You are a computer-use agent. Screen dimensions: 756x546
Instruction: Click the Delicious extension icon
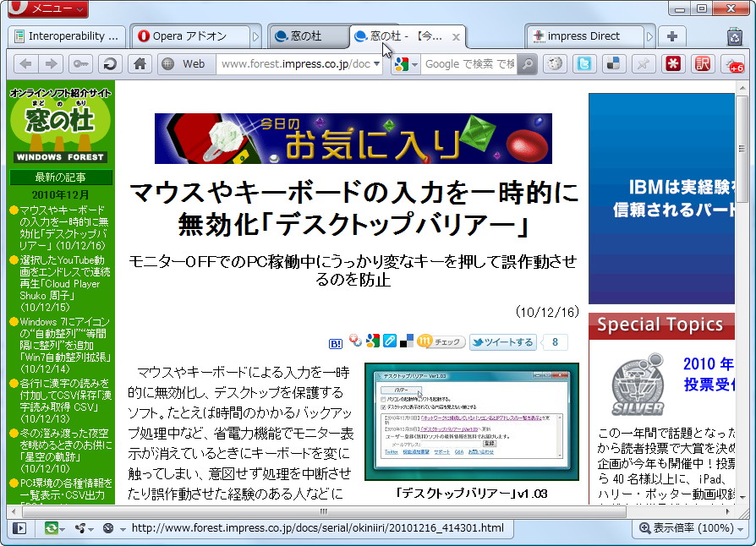pos(613,64)
